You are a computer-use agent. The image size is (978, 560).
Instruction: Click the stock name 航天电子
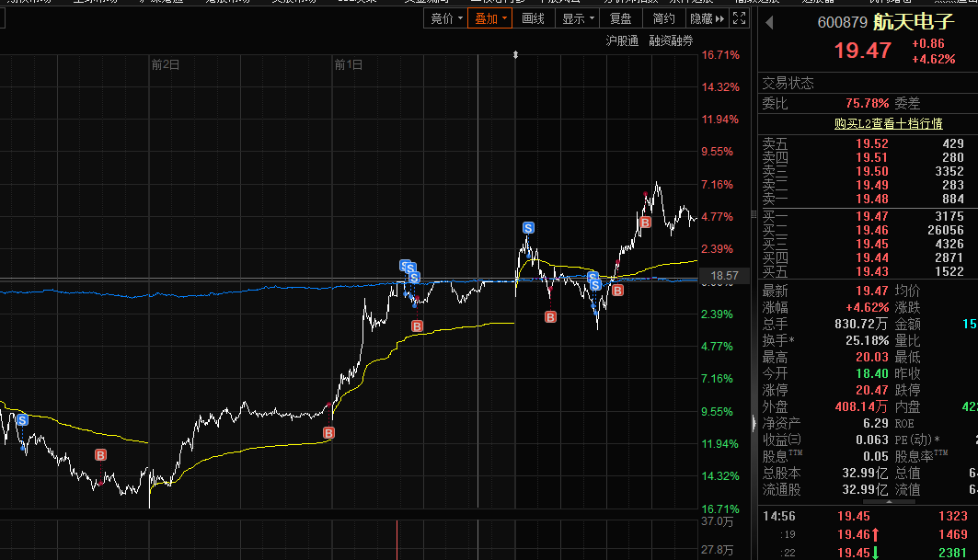[x=914, y=22]
